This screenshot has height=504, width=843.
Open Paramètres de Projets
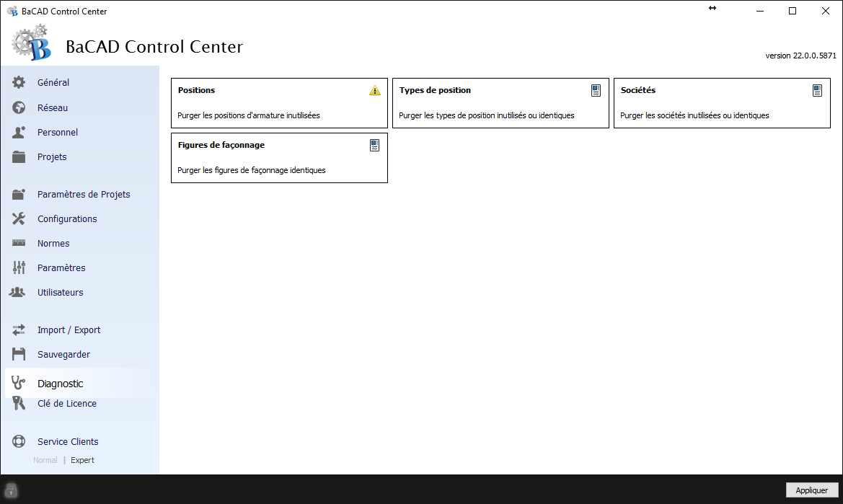point(84,195)
